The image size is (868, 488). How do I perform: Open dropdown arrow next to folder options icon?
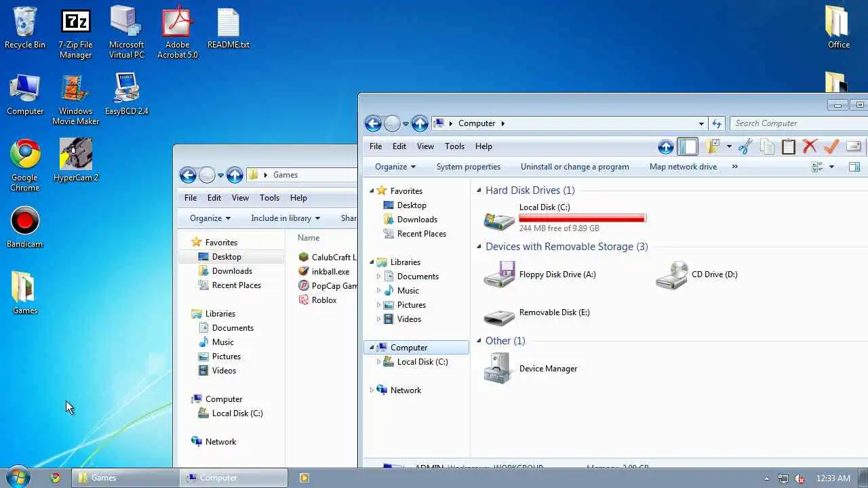[x=729, y=146]
